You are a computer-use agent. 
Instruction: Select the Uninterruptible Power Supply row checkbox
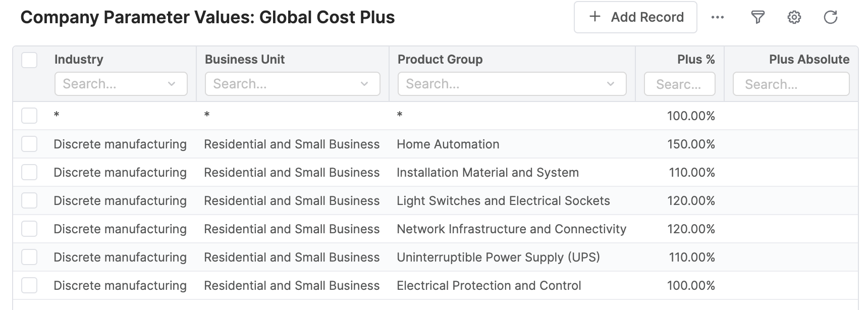29,257
